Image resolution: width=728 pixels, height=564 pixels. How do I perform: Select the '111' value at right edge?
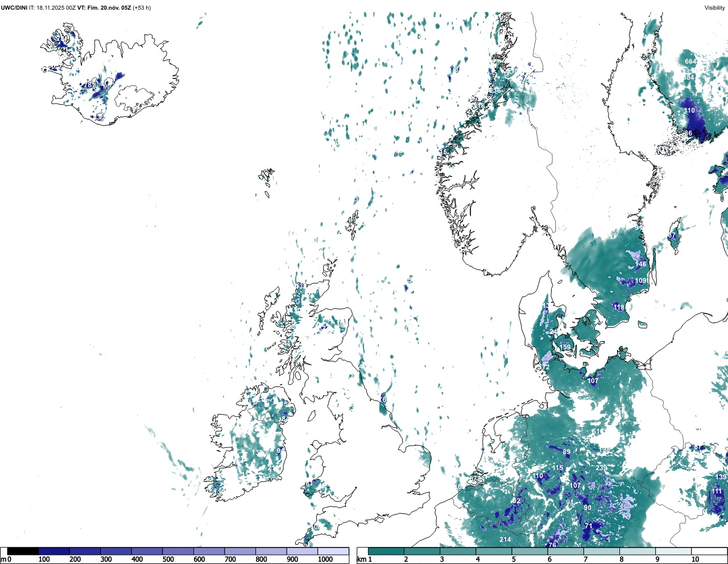click(x=717, y=491)
